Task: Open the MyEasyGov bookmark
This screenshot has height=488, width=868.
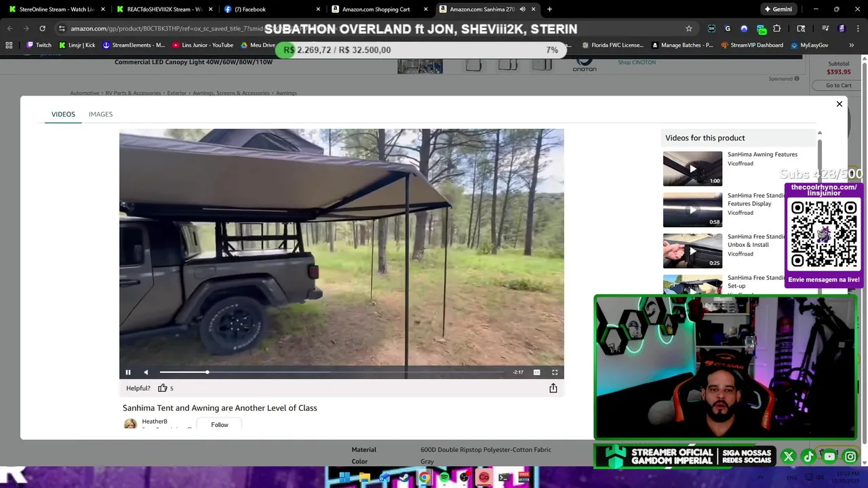Action: coord(810,45)
